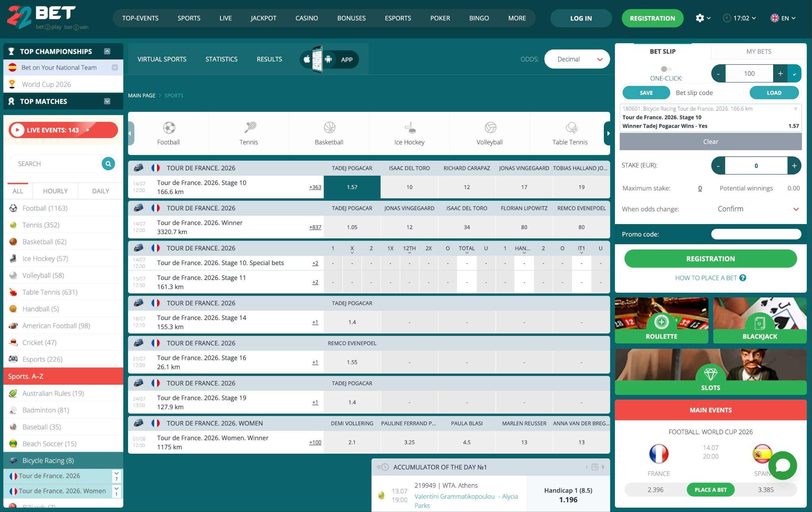Remove the Pogacar selection from bet slip

tap(795, 108)
